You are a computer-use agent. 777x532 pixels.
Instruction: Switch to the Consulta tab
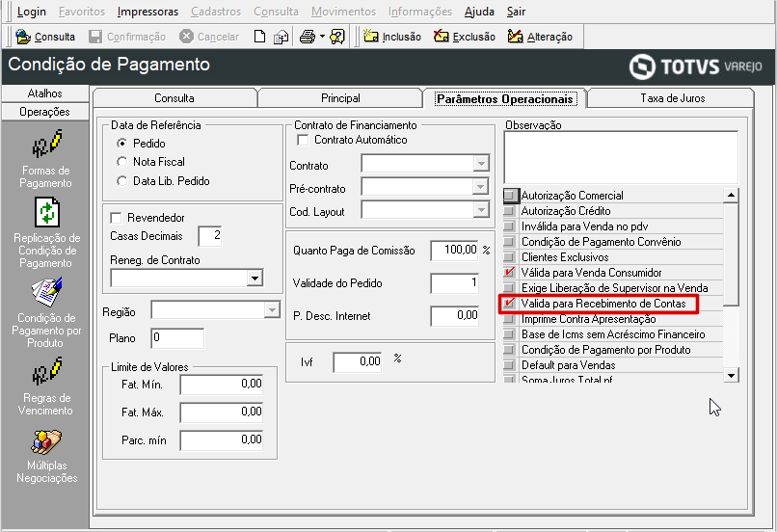174,98
